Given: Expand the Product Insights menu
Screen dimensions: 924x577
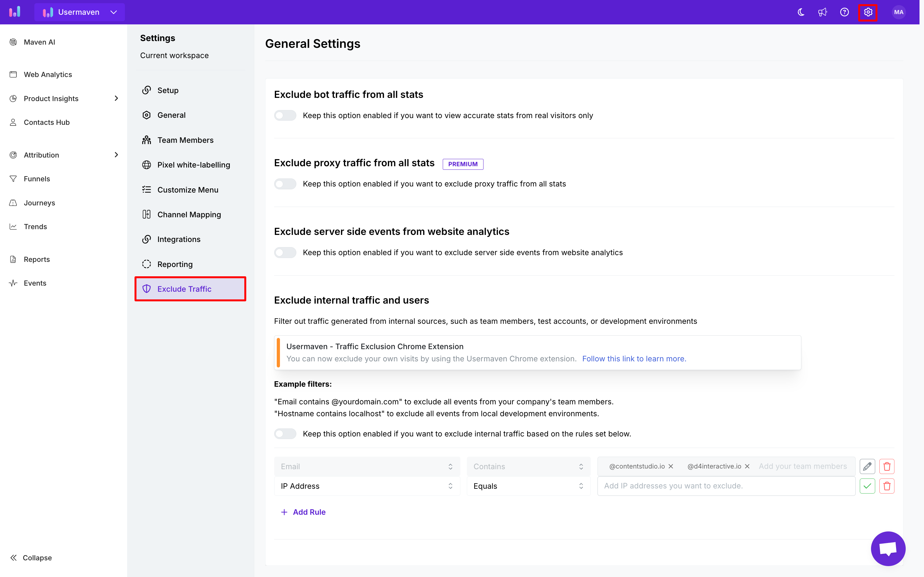Looking at the screenshot, I should point(51,99).
